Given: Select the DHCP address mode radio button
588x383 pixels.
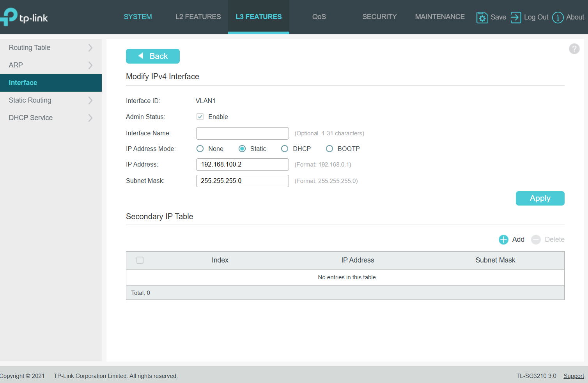Looking at the screenshot, I should 285,149.
